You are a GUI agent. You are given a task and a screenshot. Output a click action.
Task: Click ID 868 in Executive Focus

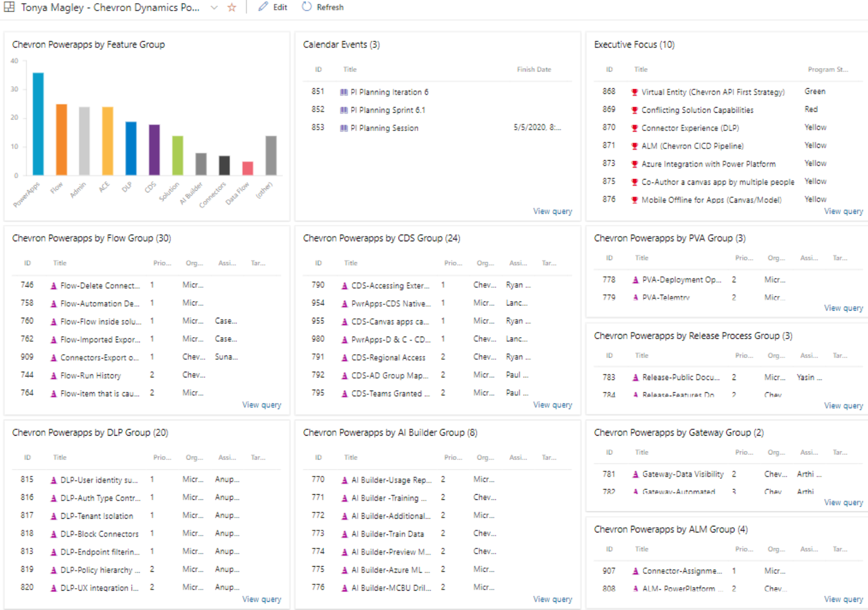[609, 91]
